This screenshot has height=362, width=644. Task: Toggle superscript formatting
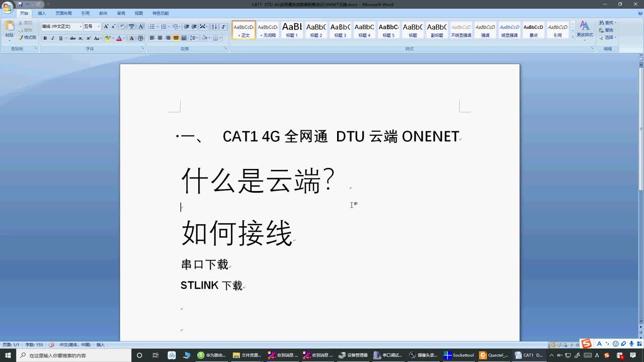click(x=89, y=38)
